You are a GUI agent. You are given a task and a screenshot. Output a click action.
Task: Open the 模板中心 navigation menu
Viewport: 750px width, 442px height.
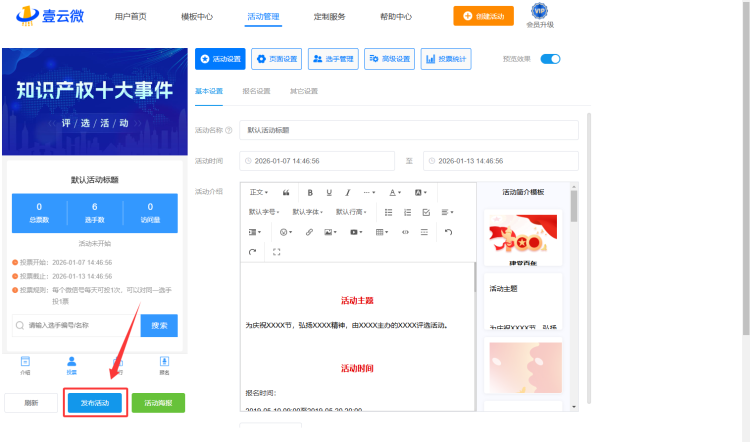(x=197, y=17)
